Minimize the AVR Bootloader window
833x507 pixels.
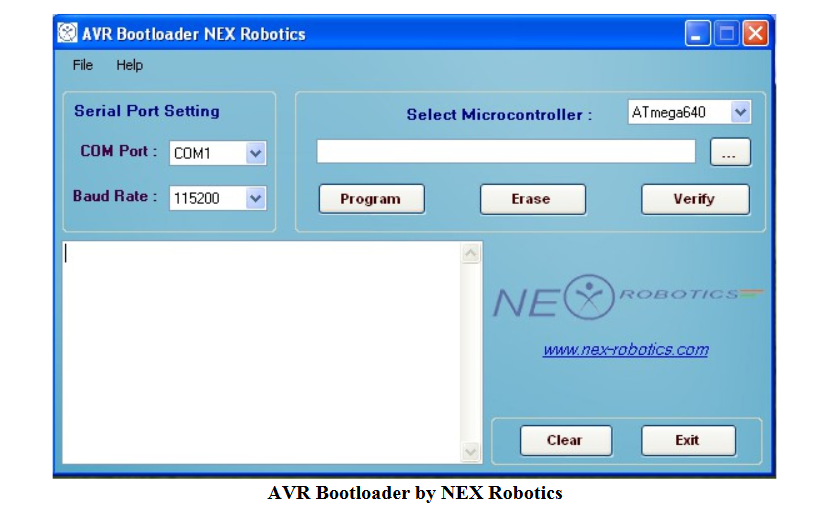click(698, 34)
